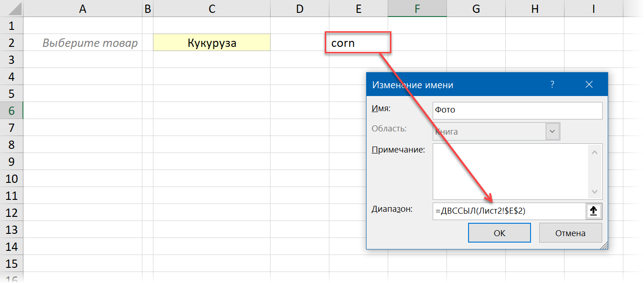Viewport: 644px width, 283px height.
Task: Select cell containing corn
Action: click(358, 43)
